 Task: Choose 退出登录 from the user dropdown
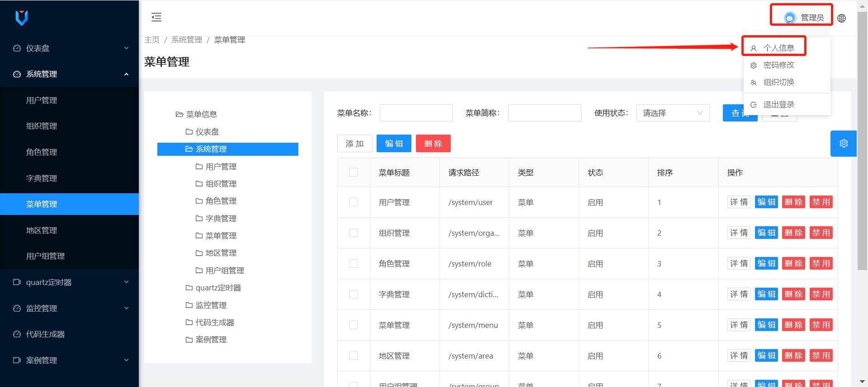(787, 105)
